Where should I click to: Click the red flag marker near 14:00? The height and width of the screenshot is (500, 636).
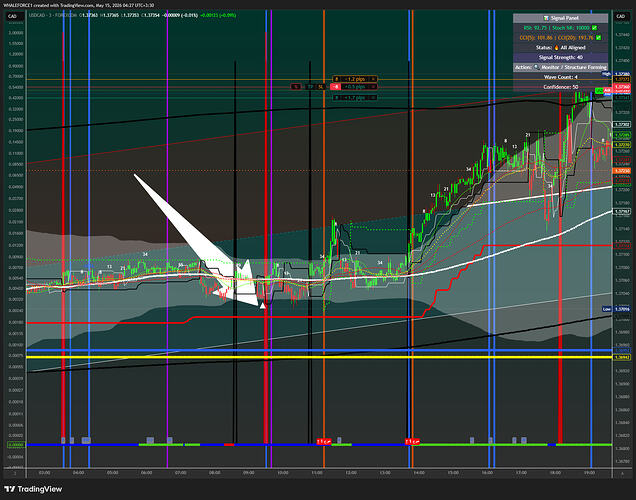pos(412,442)
